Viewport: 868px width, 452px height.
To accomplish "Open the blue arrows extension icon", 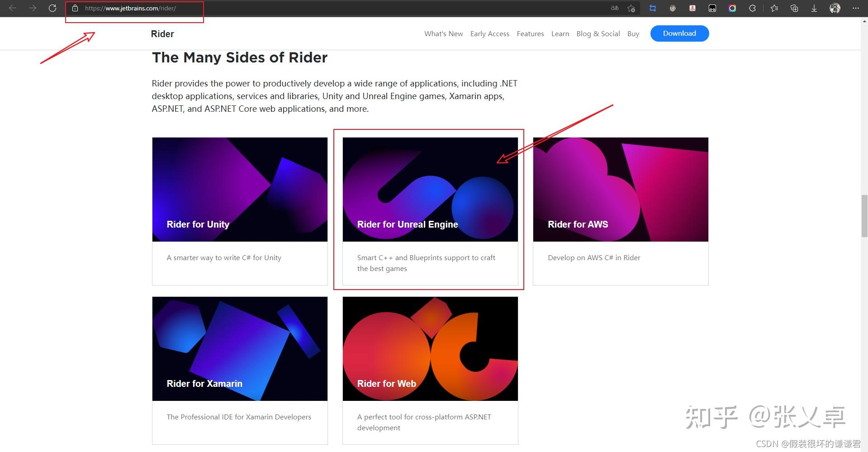I will tap(653, 8).
